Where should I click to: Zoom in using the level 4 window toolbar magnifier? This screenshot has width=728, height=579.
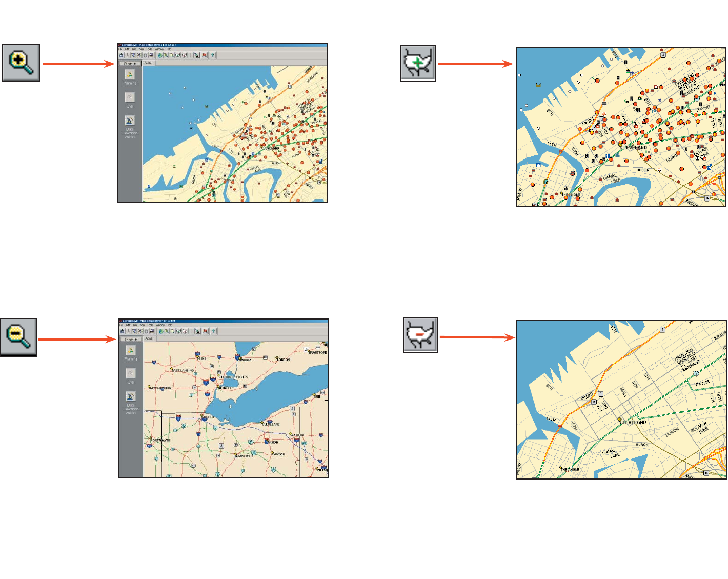[166, 331]
